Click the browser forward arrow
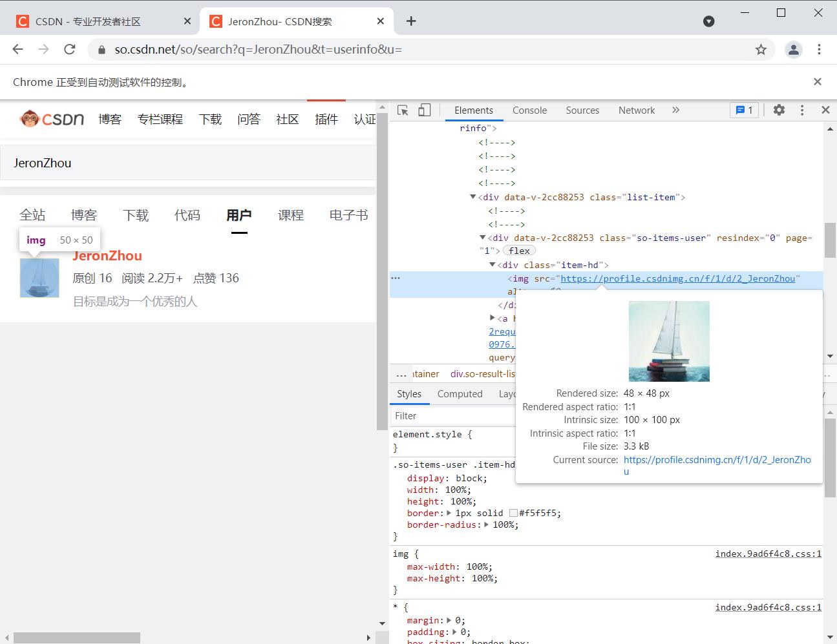The width and height of the screenshot is (837, 644). click(x=43, y=49)
